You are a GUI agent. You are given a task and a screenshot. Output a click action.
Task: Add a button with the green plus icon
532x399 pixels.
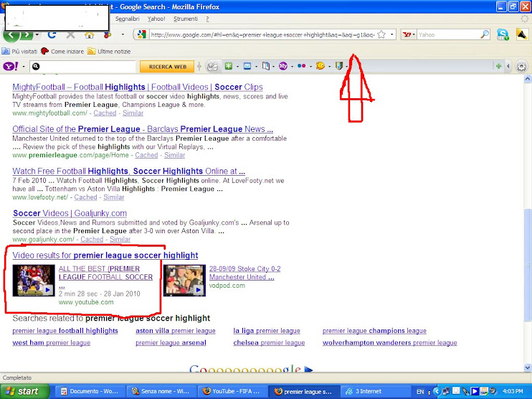(498, 66)
